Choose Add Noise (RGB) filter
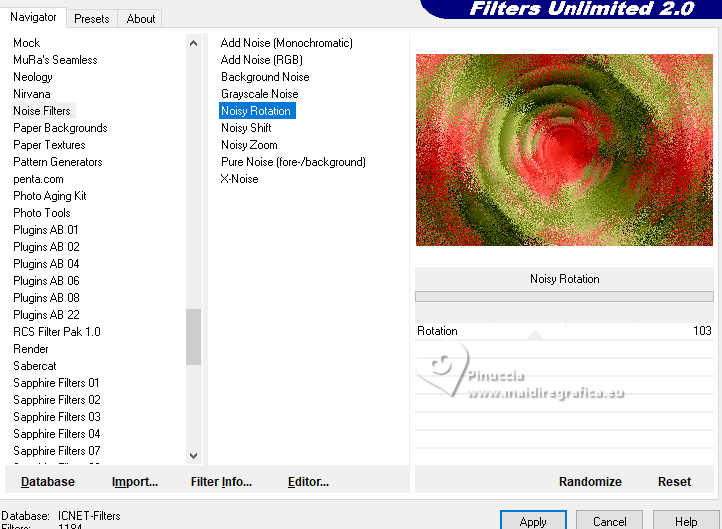 point(262,60)
